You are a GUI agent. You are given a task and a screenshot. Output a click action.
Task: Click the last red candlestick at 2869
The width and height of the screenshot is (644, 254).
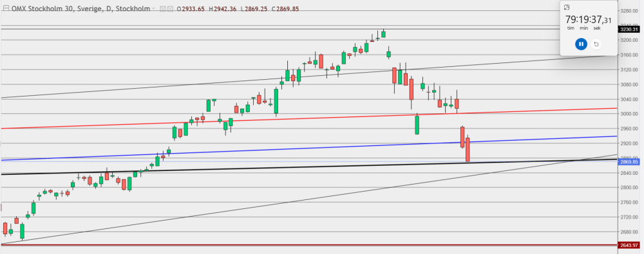(468, 149)
